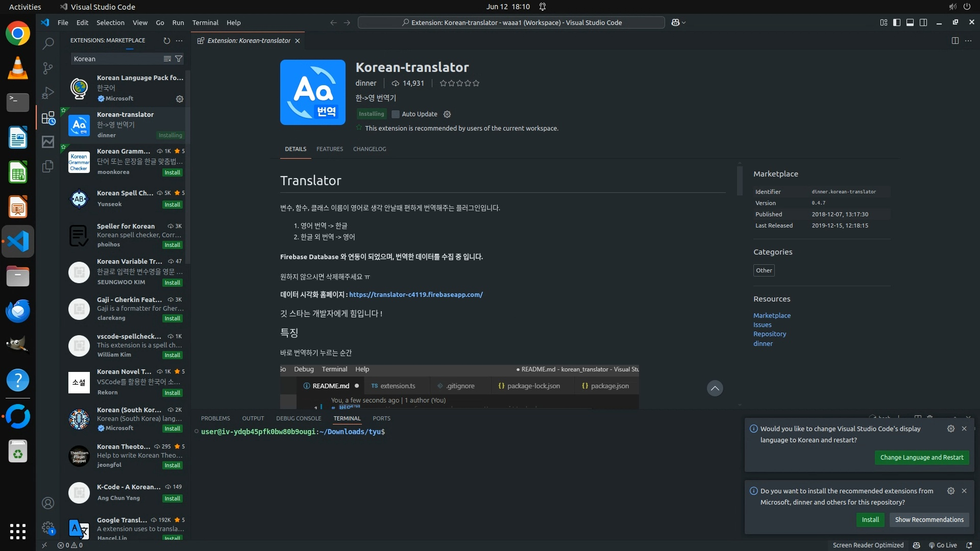The height and width of the screenshot is (551, 980).
Task: Open Manage gear in activity bar
Action: click(x=48, y=528)
